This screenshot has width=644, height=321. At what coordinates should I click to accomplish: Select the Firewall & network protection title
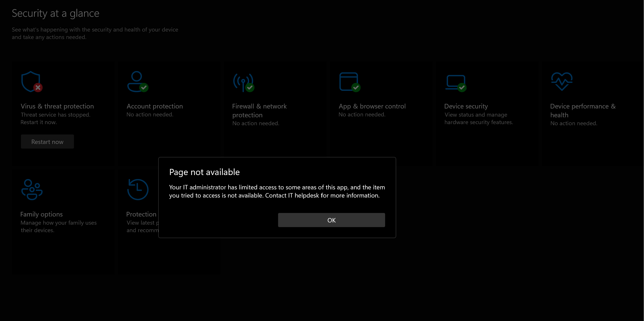point(259,110)
